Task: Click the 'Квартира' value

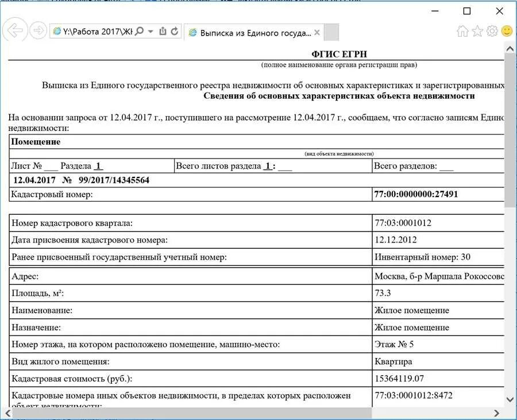Action: point(393,361)
